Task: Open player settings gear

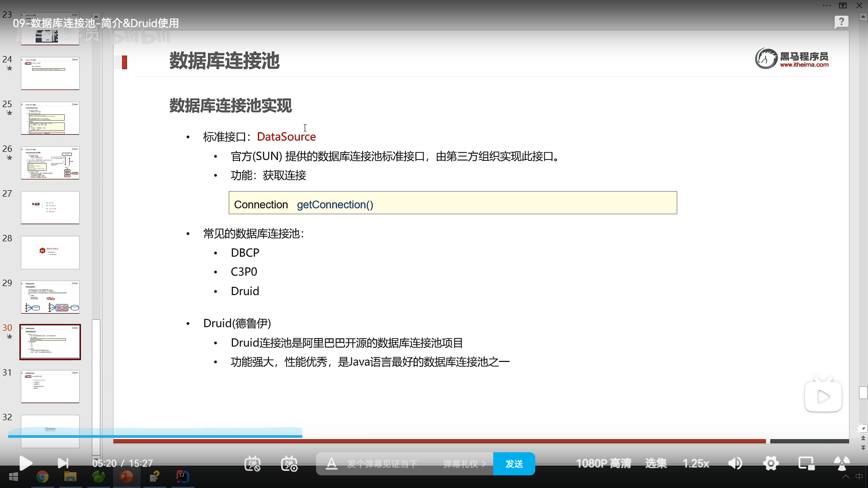Action: tap(770, 464)
